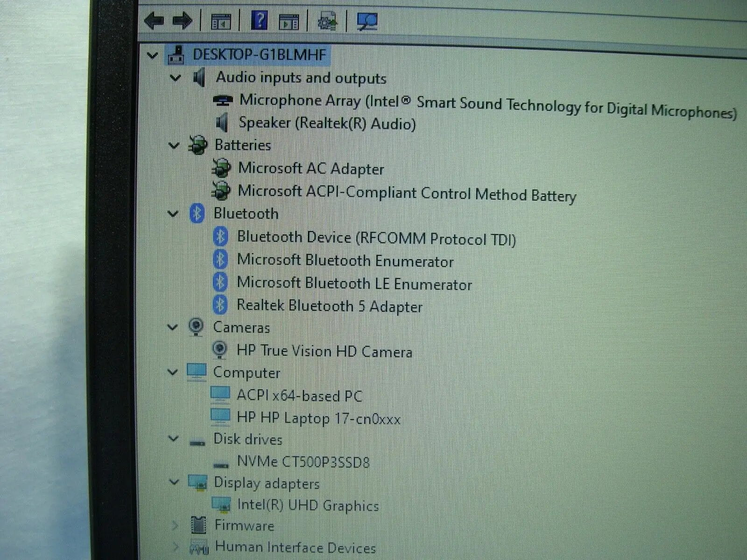Viewport: 747px width, 560px height.
Task: Click the icon beside Microphone Array device
Action: pos(223,100)
